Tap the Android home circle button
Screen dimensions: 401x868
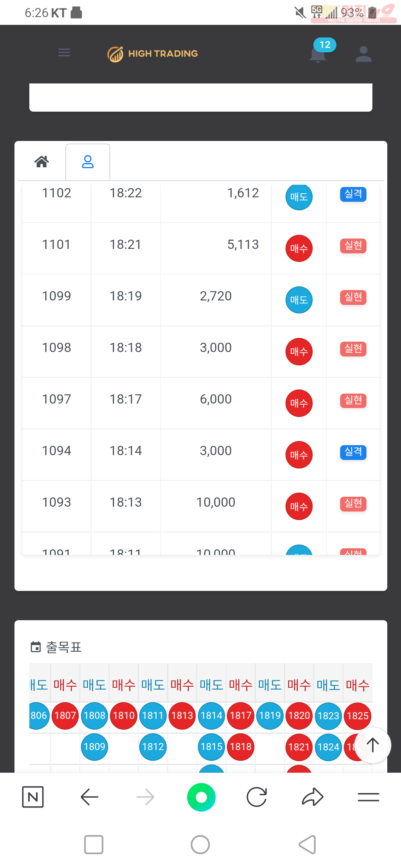click(200, 845)
